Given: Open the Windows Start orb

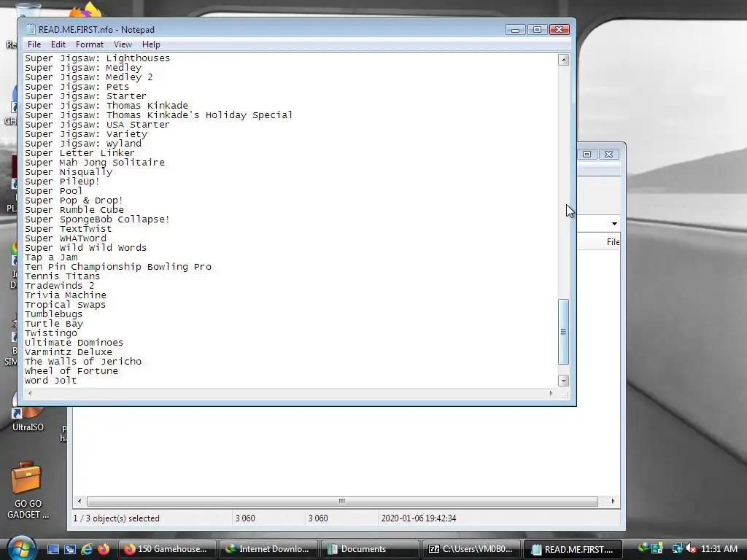Looking at the screenshot, I should 21,548.
